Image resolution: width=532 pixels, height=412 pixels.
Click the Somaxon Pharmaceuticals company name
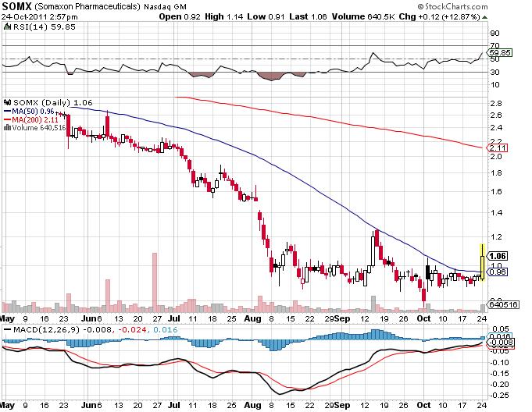pos(87,6)
